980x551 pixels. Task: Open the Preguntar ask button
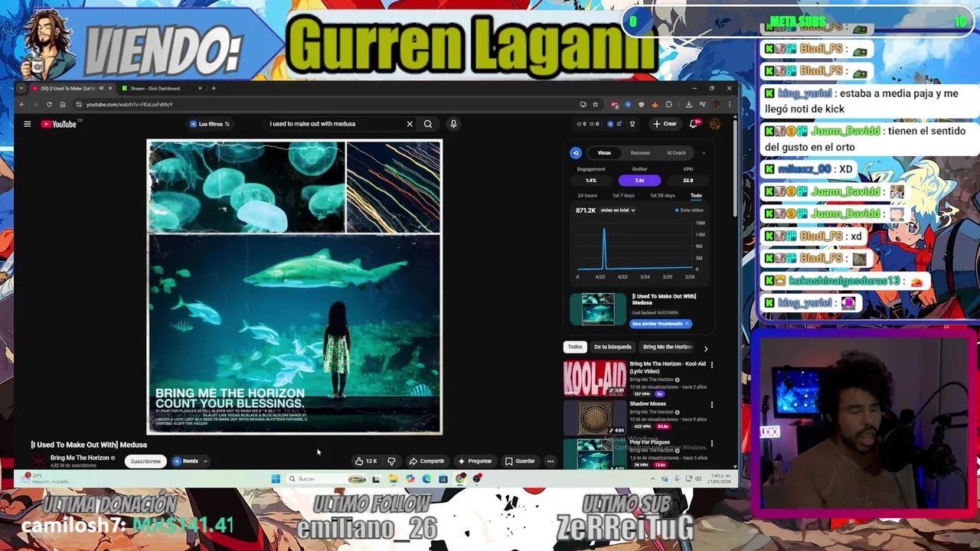pyautogui.click(x=475, y=461)
